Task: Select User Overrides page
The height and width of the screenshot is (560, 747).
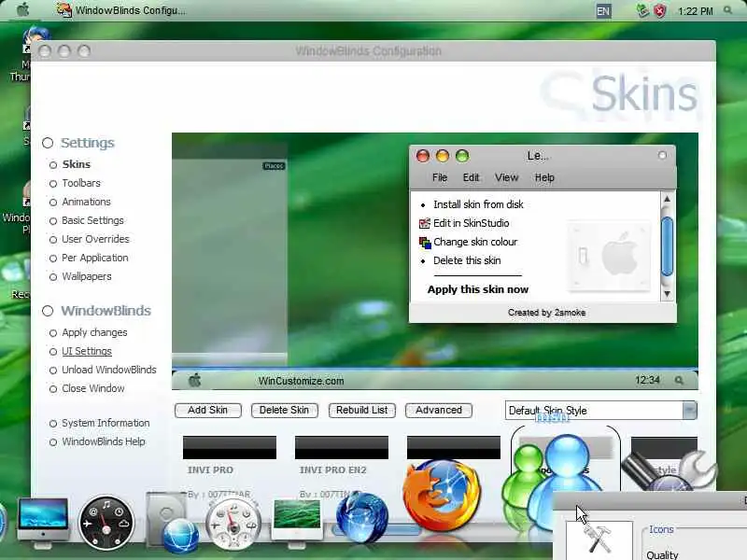Action: tap(95, 239)
